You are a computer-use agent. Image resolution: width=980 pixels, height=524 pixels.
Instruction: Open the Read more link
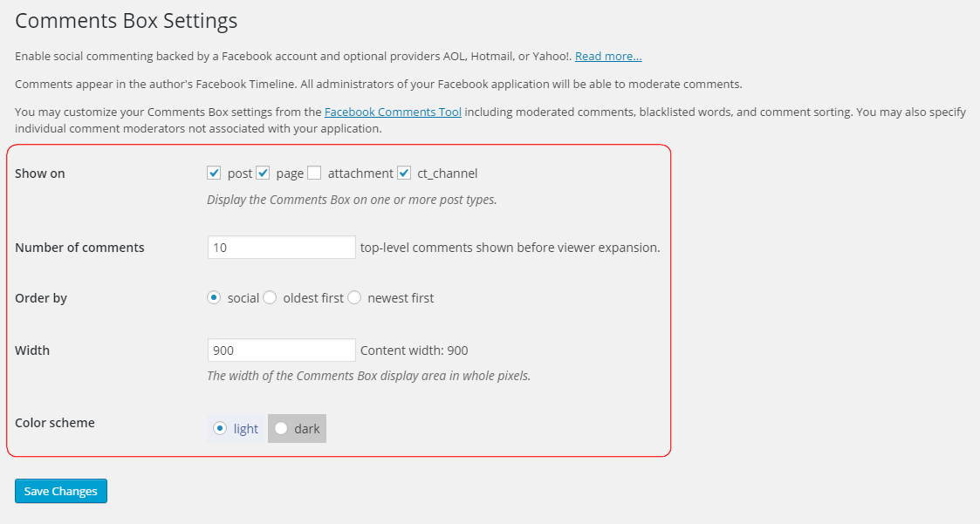(x=608, y=56)
